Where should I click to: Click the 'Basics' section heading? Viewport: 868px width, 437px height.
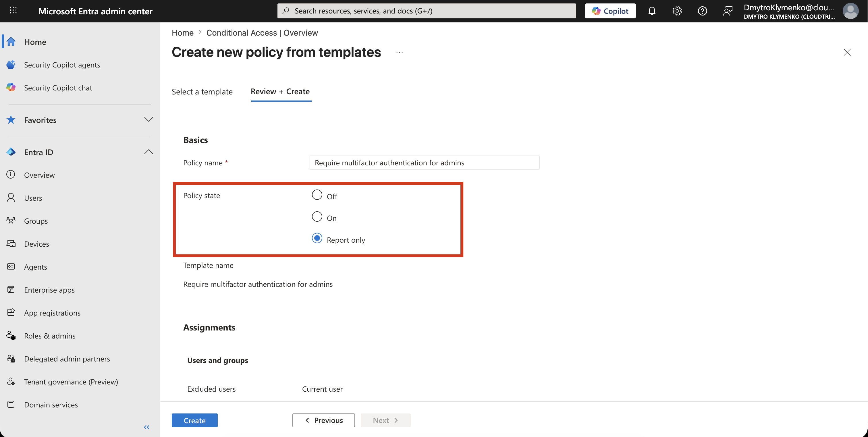(195, 140)
